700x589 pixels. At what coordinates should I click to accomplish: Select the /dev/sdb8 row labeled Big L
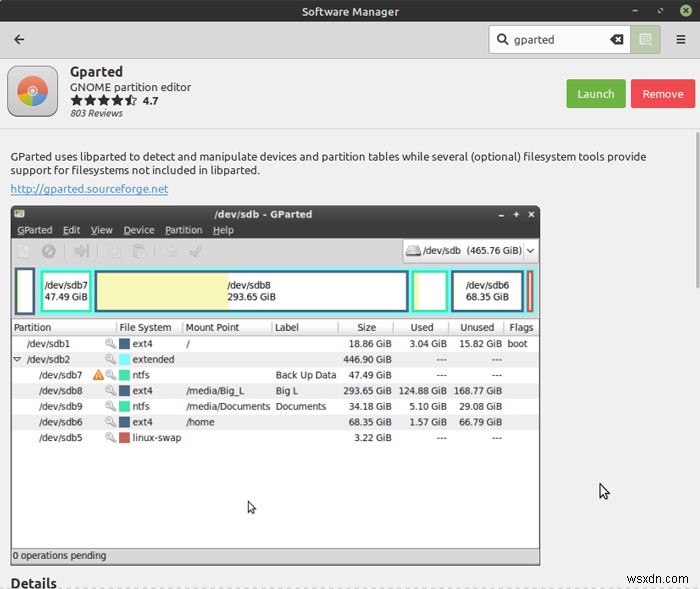[x=275, y=390]
